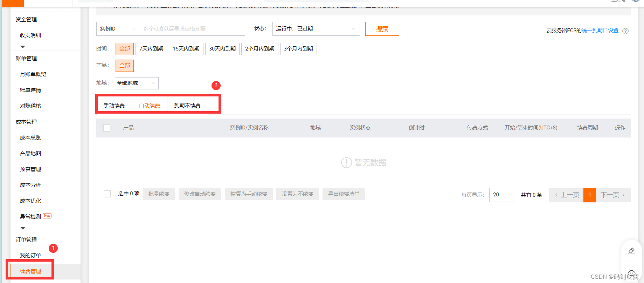Open the feedback pencil icon
This screenshot has height=283, width=644.
(x=631, y=251)
